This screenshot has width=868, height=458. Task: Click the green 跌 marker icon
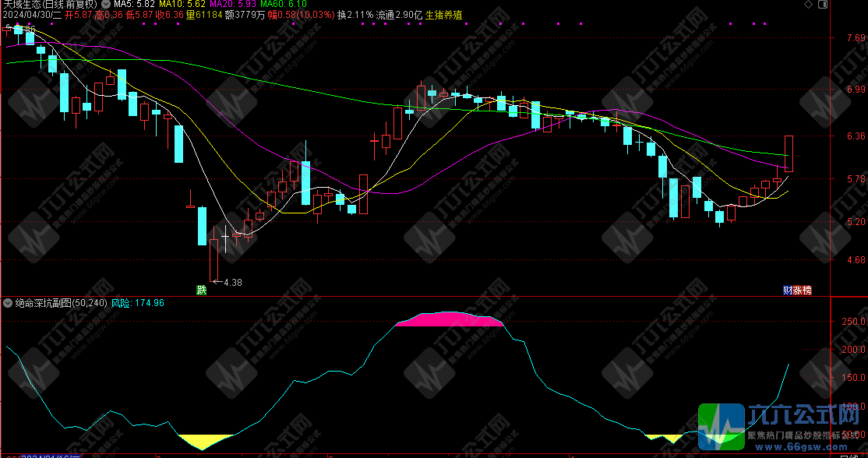(x=202, y=290)
